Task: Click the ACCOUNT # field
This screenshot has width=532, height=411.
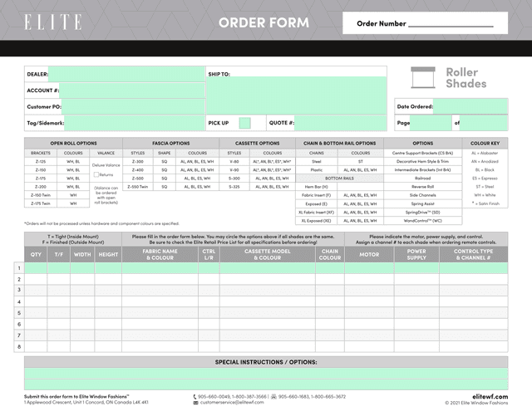Action: pos(131,90)
